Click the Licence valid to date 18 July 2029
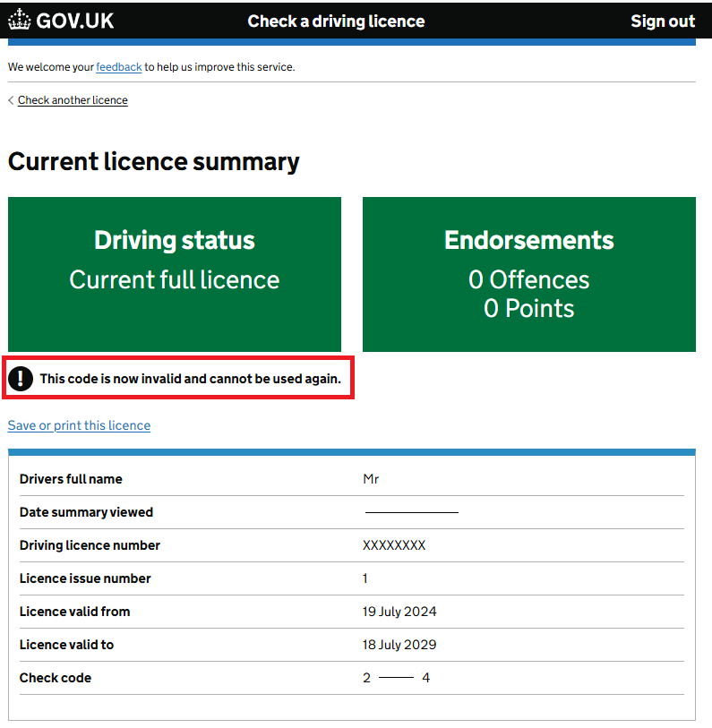The width and height of the screenshot is (712, 728). click(x=399, y=645)
